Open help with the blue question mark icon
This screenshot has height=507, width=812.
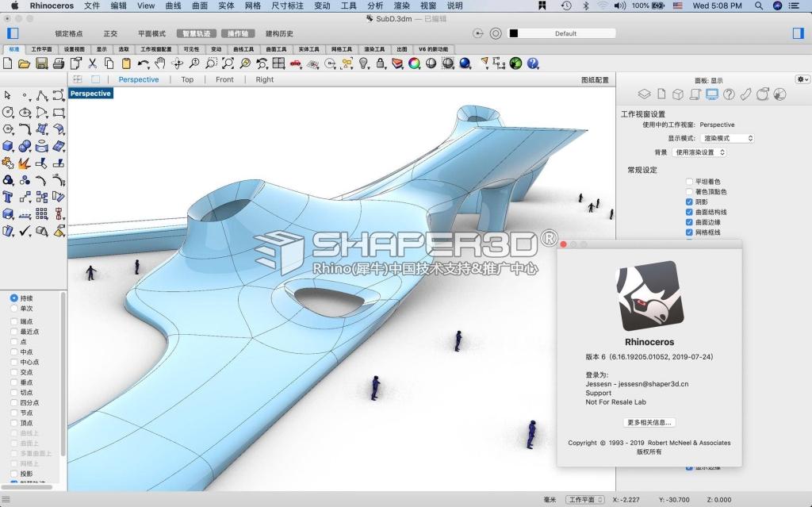tap(533, 63)
